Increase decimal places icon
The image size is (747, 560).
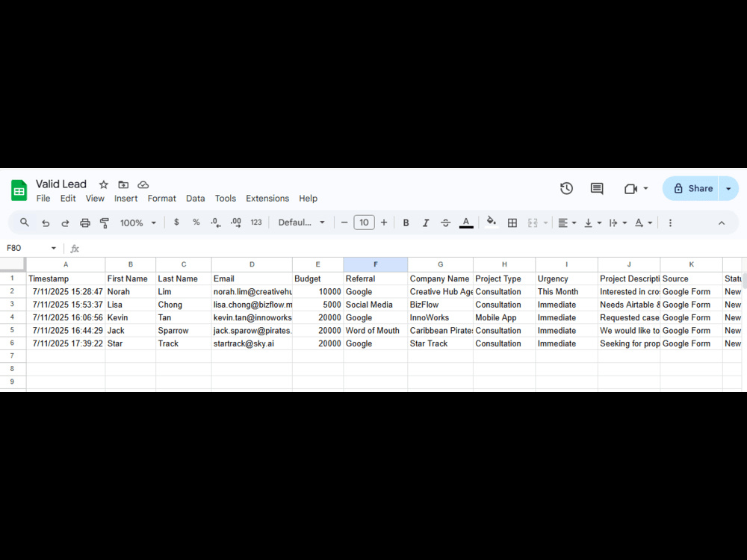click(x=236, y=223)
